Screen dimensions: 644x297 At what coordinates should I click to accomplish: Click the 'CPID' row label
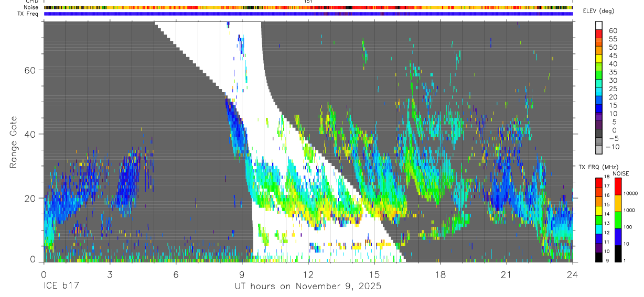tap(32, 2)
